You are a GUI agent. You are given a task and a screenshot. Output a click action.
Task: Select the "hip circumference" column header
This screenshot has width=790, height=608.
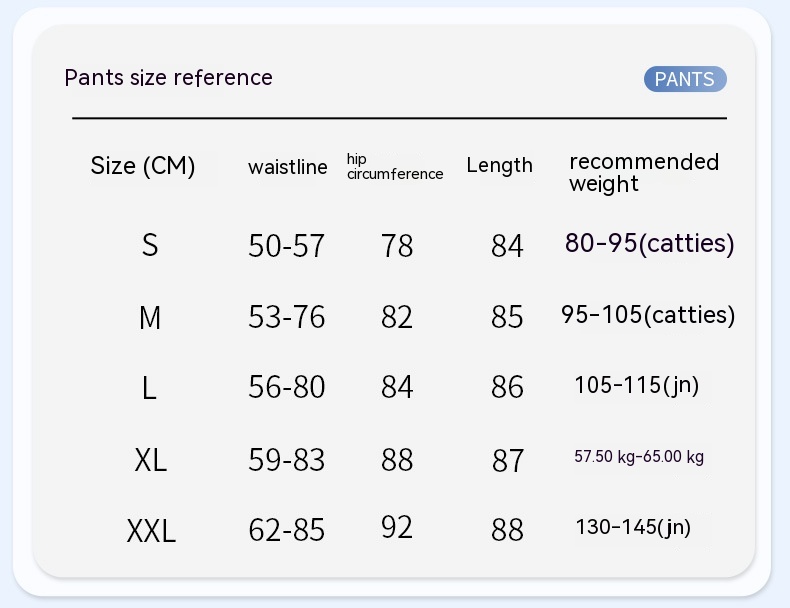[394, 167]
